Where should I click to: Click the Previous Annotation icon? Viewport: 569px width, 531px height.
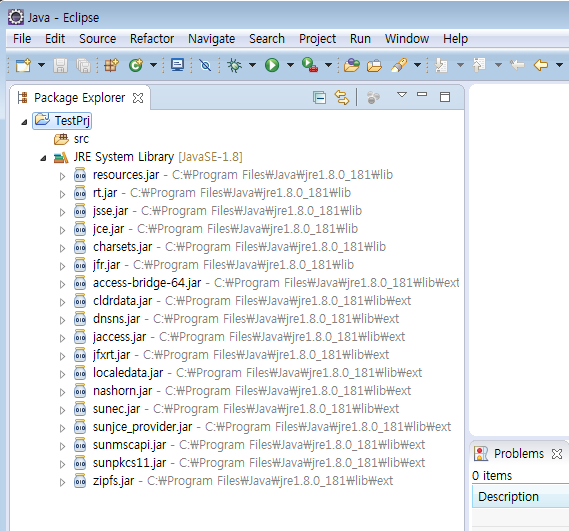pos(479,65)
